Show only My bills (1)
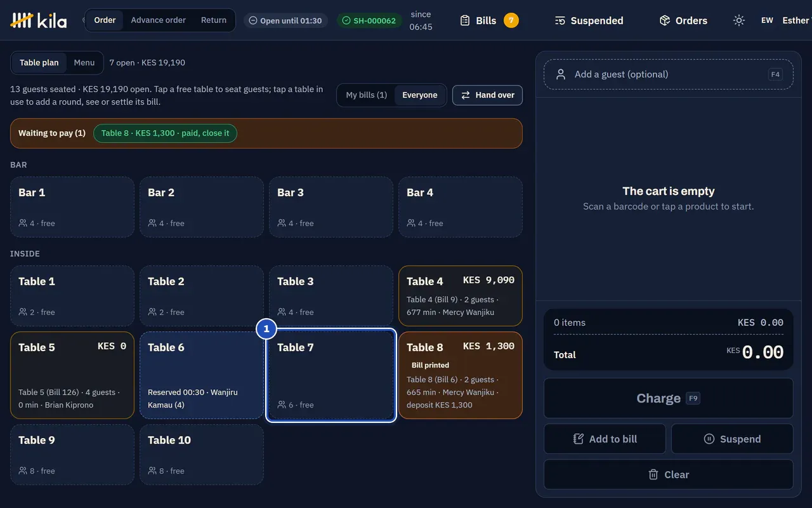Image resolution: width=812 pixels, height=508 pixels. coord(366,95)
